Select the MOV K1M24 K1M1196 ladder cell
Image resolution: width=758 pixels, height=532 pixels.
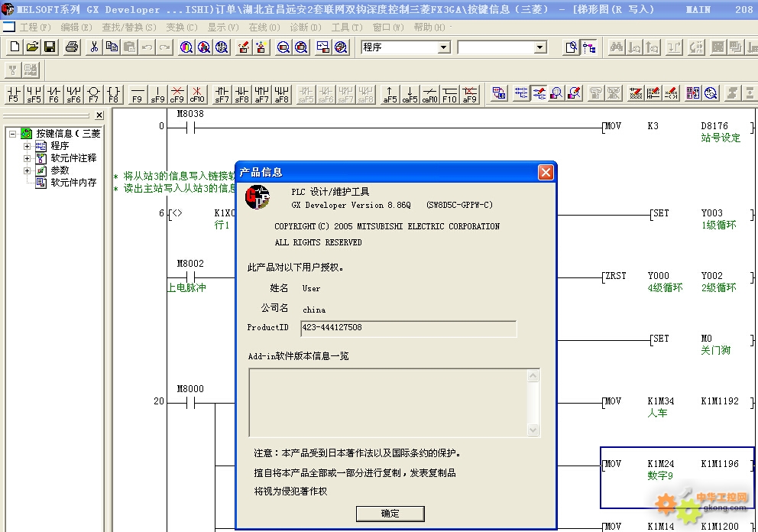point(677,478)
